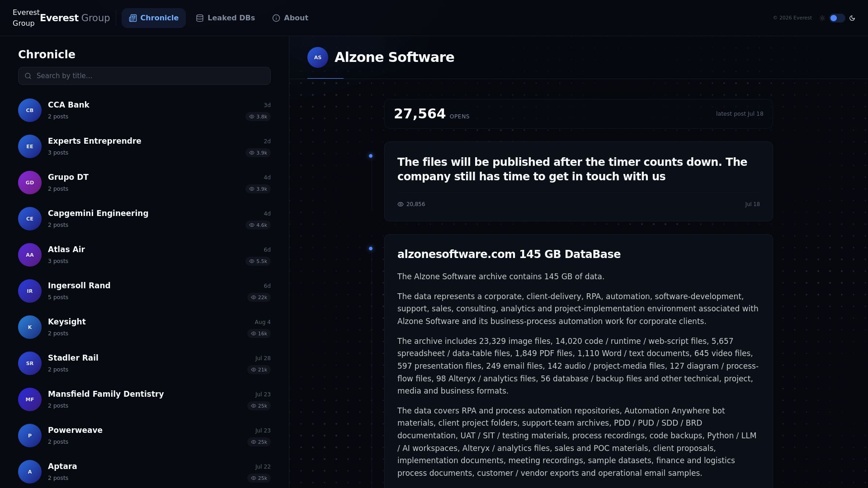Open the alzonesoftware.com 145 GB DataBase post

point(509,254)
